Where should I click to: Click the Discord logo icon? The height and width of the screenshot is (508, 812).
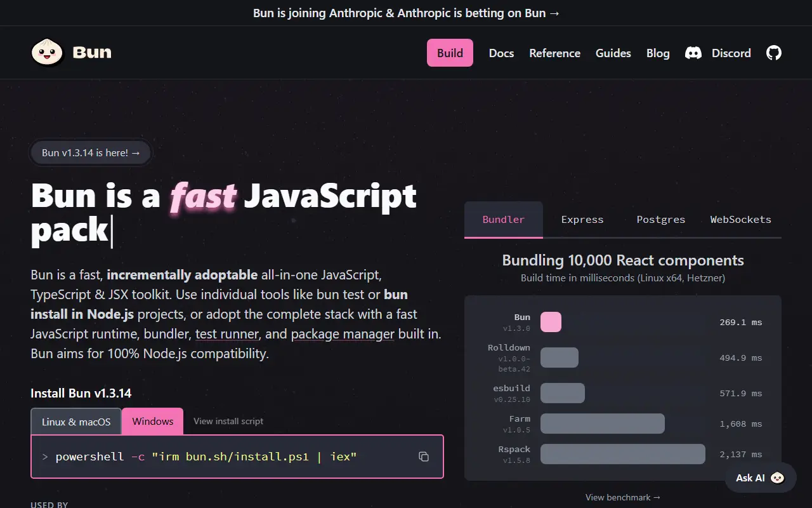tap(693, 53)
